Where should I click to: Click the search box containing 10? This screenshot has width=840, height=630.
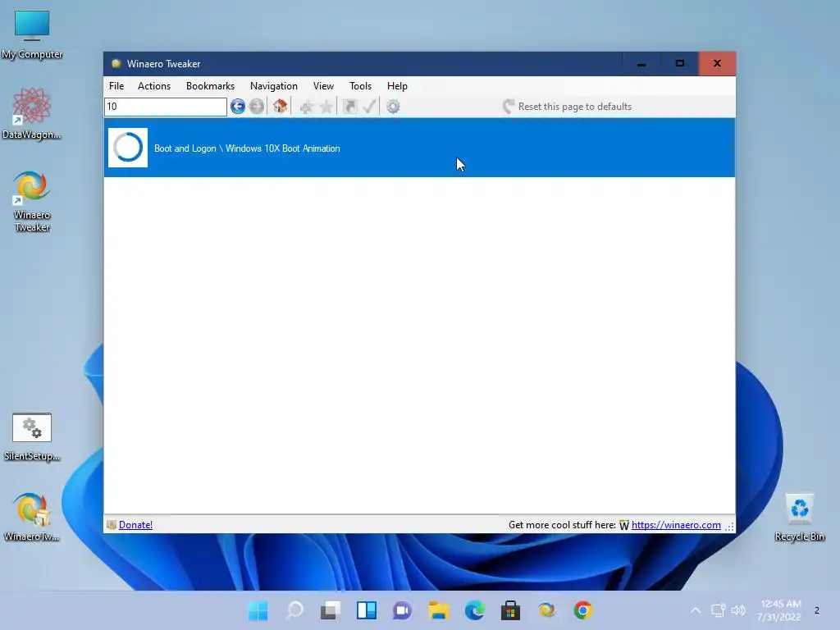[x=166, y=107]
